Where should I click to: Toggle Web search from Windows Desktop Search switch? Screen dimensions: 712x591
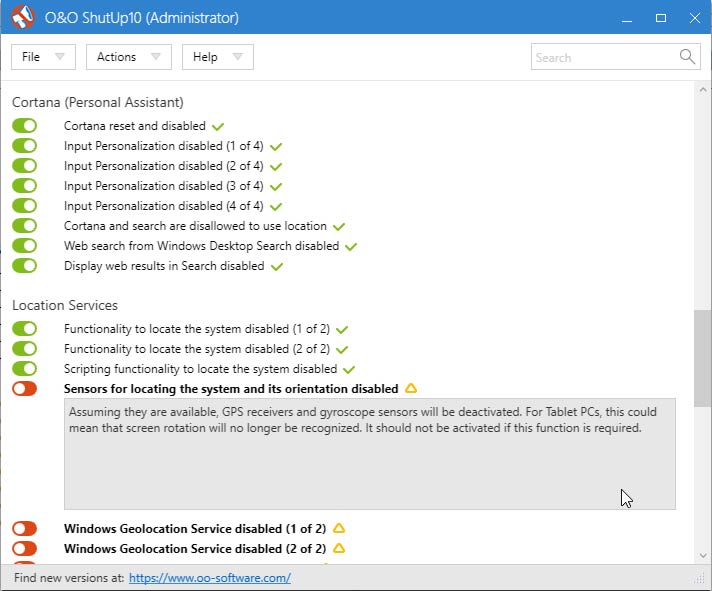tap(25, 246)
